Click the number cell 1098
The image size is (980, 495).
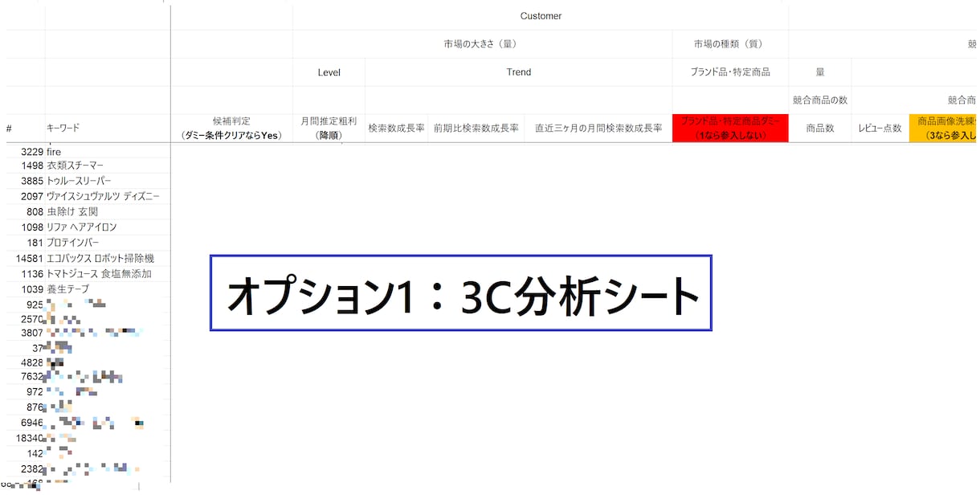(26, 227)
